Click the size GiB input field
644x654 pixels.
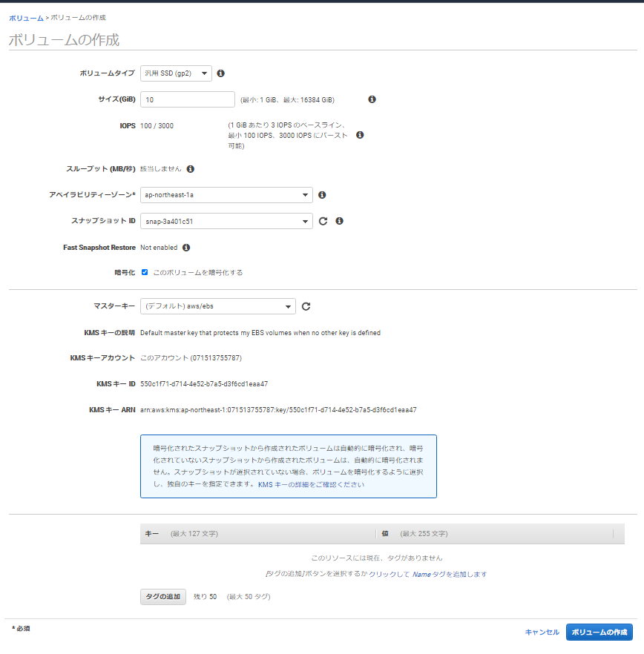[x=188, y=99]
